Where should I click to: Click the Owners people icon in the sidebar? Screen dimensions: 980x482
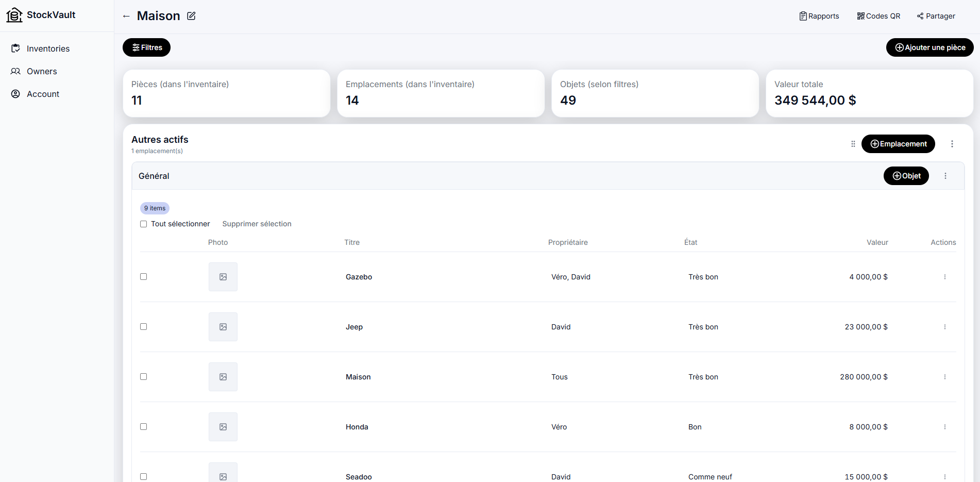15,71
